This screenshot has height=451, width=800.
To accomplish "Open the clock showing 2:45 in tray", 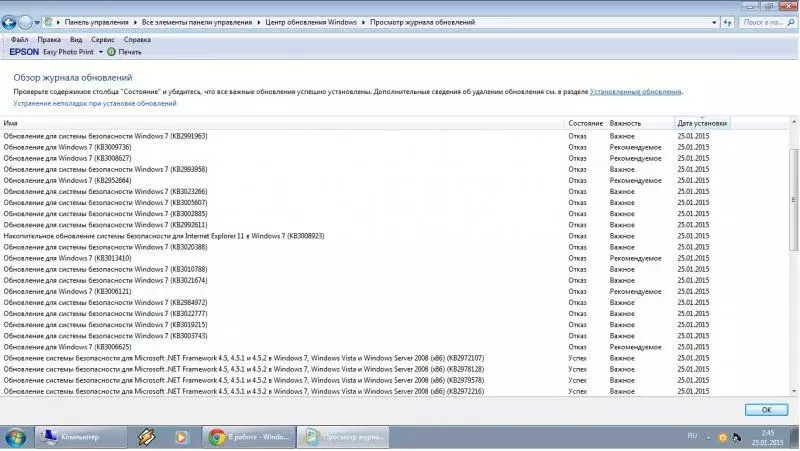I will 767,438.
